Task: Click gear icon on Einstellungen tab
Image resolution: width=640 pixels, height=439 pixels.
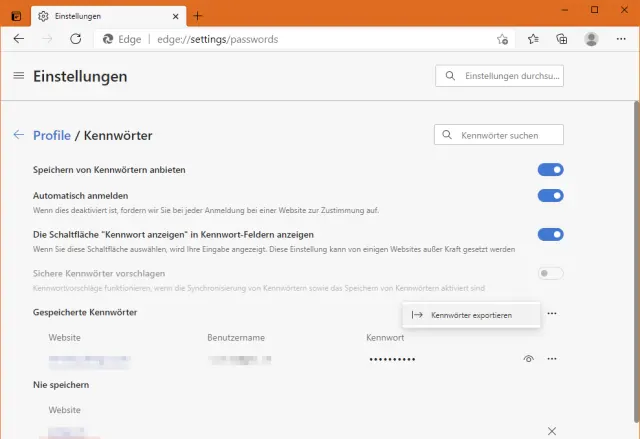Action: [43, 16]
